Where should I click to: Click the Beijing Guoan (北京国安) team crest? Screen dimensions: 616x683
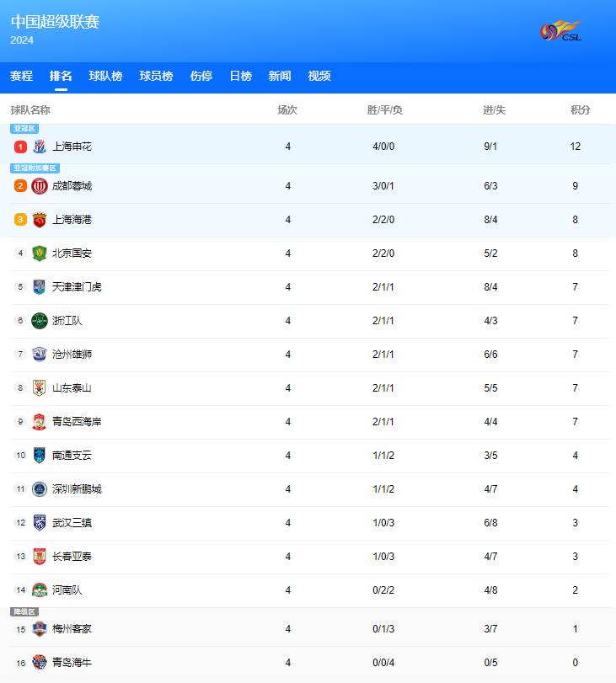tap(40, 253)
